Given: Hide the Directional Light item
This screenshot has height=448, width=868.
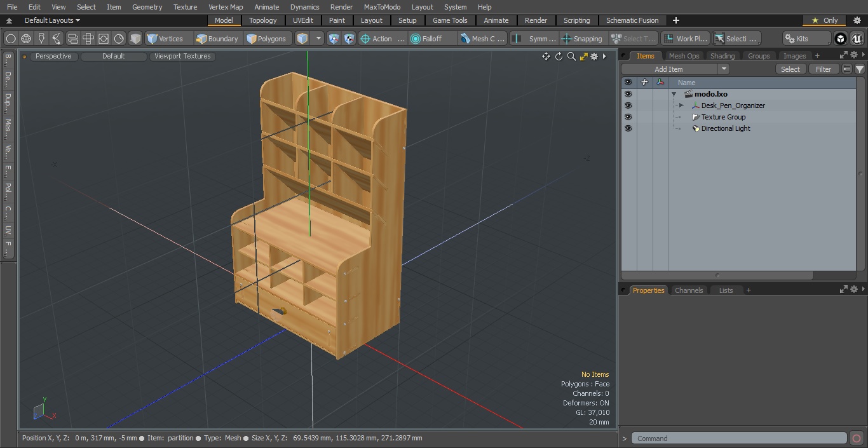Looking at the screenshot, I should pos(628,128).
